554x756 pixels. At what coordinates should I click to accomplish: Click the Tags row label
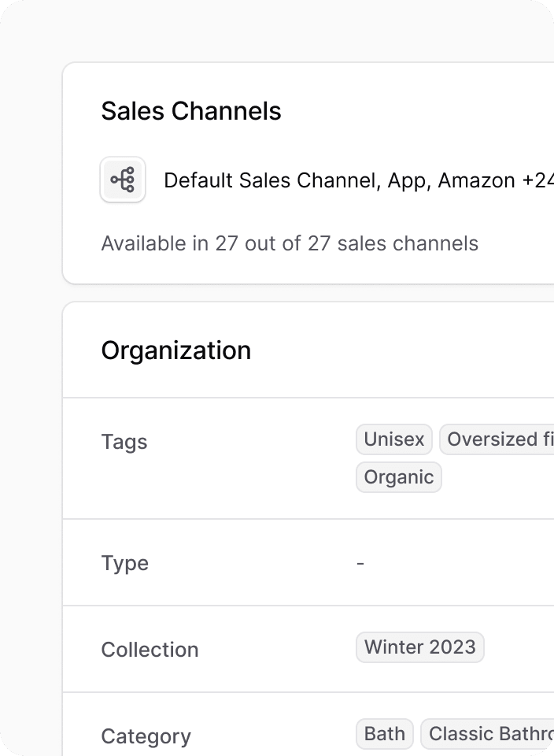click(124, 442)
